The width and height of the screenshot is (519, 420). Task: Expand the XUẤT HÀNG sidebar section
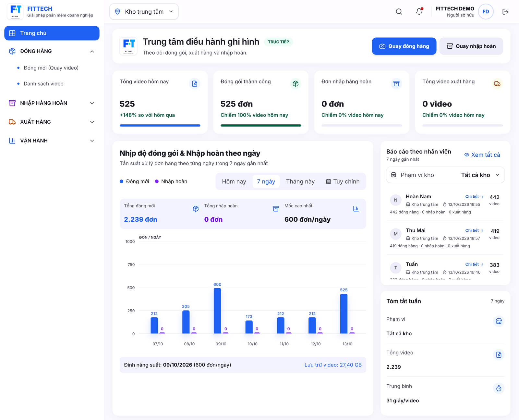pos(52,122)
